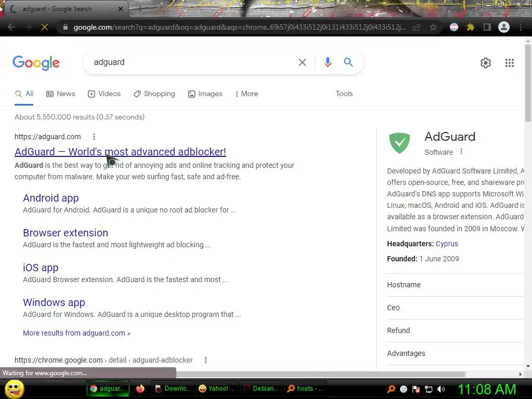Open the Extensions puzzle icon
This screenshot has width=532, height=399.
pyautogui.click(x=471, y=27)
